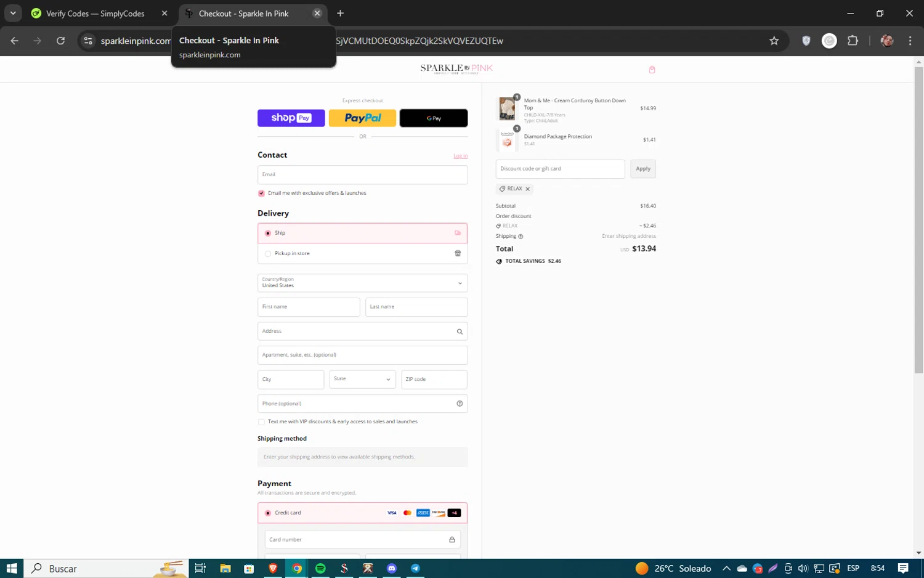Click the Log in link

(x=460, y=156)
